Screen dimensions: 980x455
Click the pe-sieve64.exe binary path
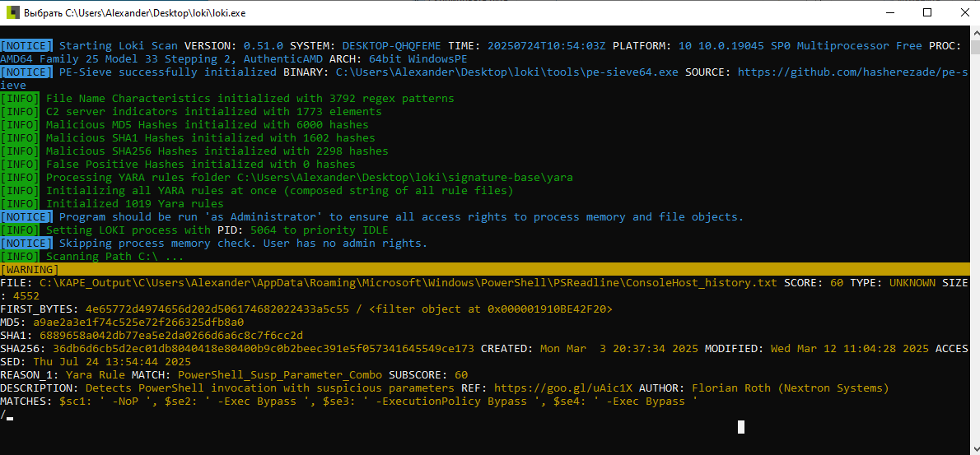[x=506, y=72]
